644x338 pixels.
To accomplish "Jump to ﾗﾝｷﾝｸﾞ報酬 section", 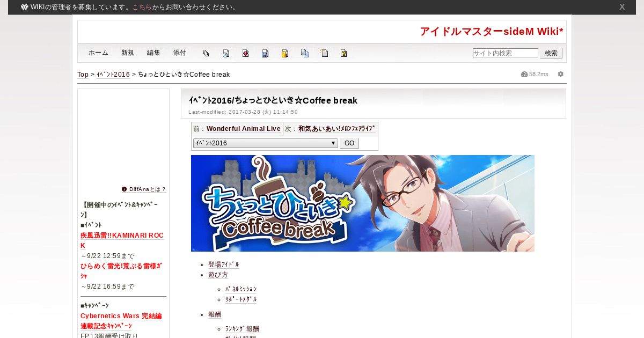I will 242,329.
